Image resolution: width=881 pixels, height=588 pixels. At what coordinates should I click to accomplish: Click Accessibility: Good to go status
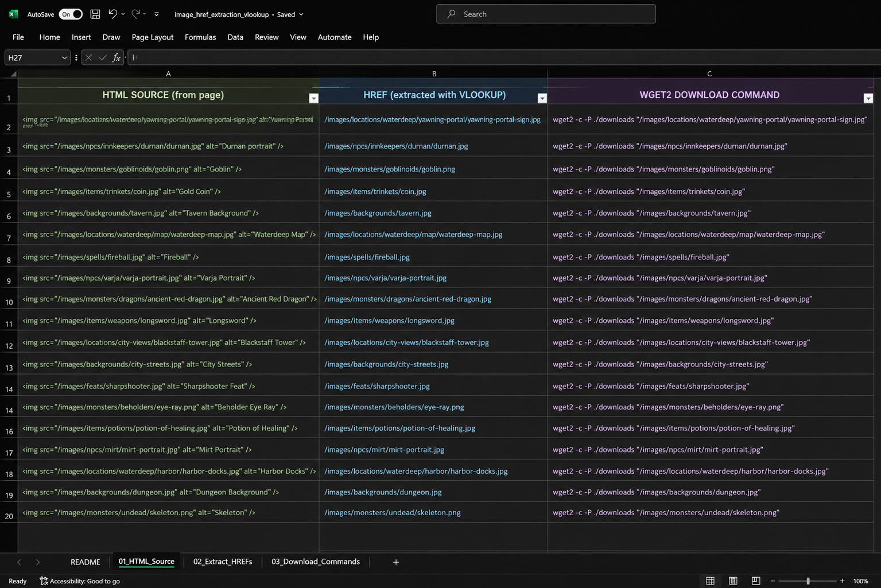[80, 581]
